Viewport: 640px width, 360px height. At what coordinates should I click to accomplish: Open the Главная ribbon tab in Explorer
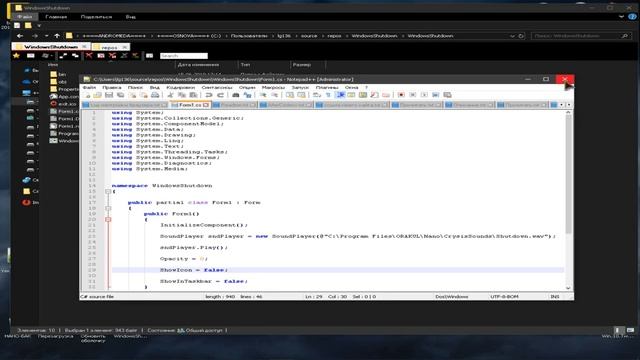tap(56, 17)
